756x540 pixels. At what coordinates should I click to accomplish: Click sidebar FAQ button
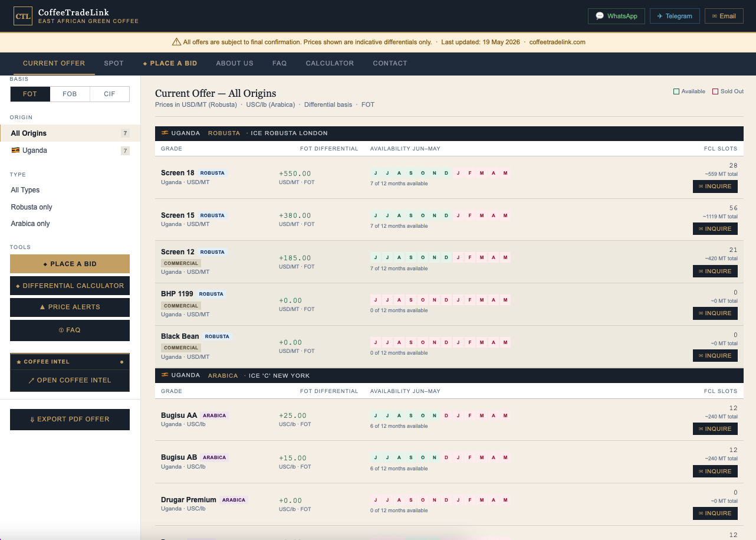[x=70, y=330]
